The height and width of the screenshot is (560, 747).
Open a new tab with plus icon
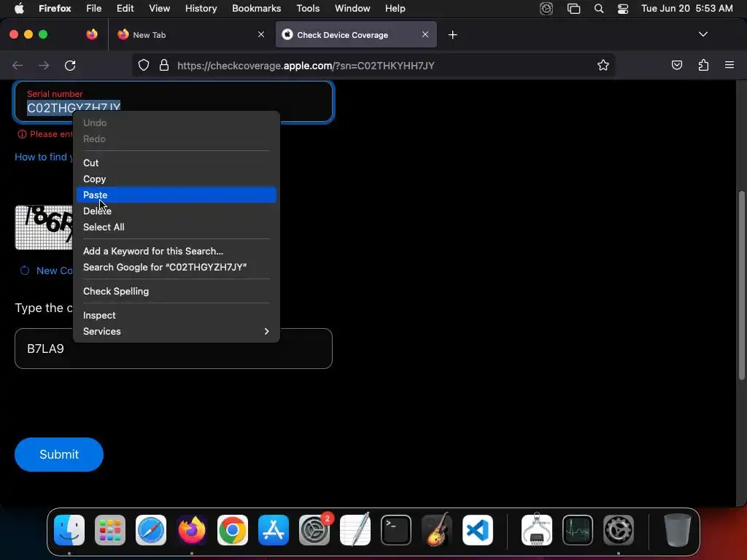(x=452, y=35)
